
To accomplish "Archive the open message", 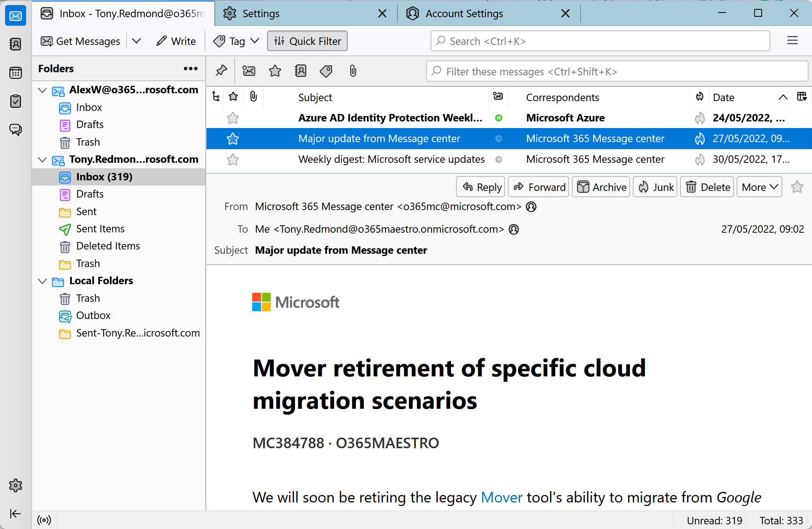I will coord(601,187).
